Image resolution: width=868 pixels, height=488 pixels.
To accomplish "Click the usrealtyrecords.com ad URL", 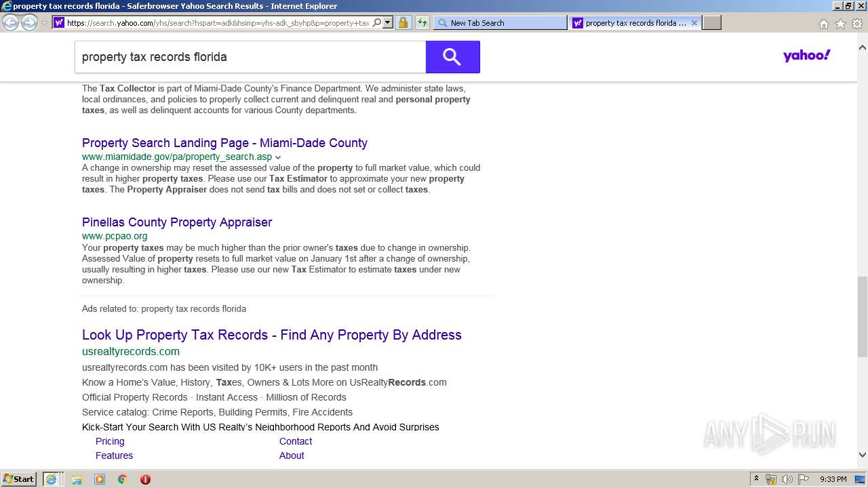I will pyautogui.click(x=131, y=351).
